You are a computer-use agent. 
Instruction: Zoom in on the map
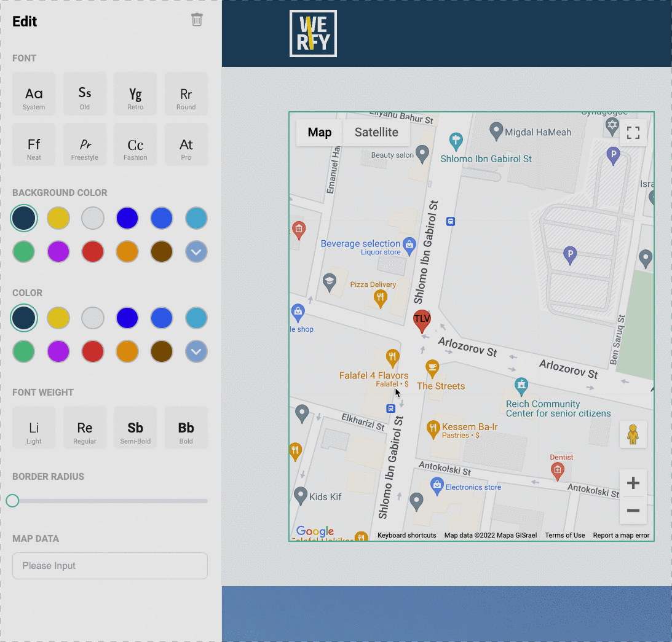[633, 483]
